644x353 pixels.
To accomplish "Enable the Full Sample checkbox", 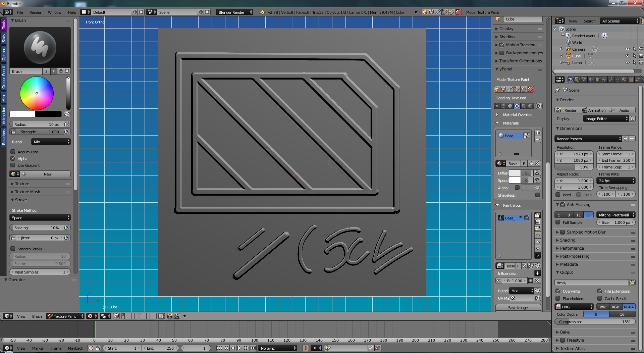I will [558, 222].
